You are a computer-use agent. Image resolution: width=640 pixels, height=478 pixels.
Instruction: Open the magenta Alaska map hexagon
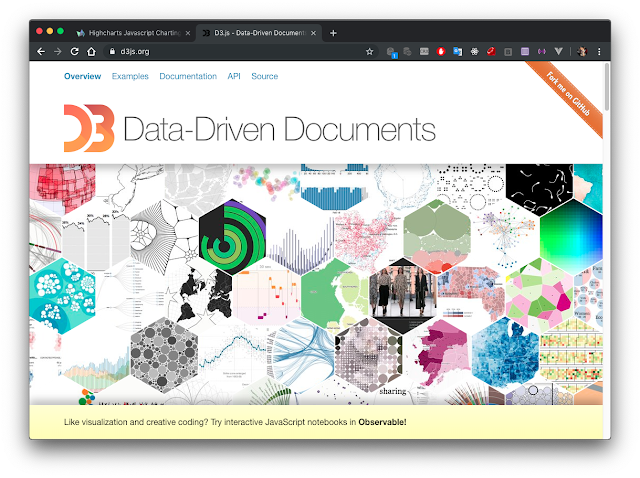tap(437, 355)
